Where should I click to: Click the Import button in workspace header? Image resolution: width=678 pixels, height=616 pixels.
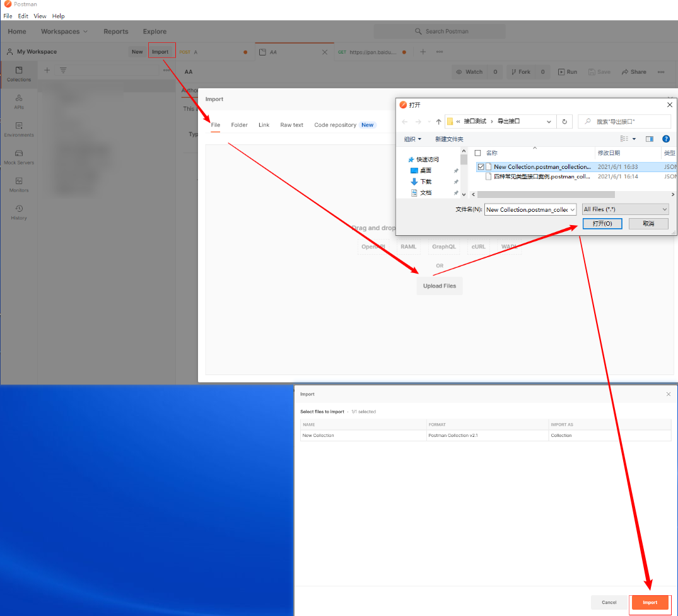coord(160,52)
